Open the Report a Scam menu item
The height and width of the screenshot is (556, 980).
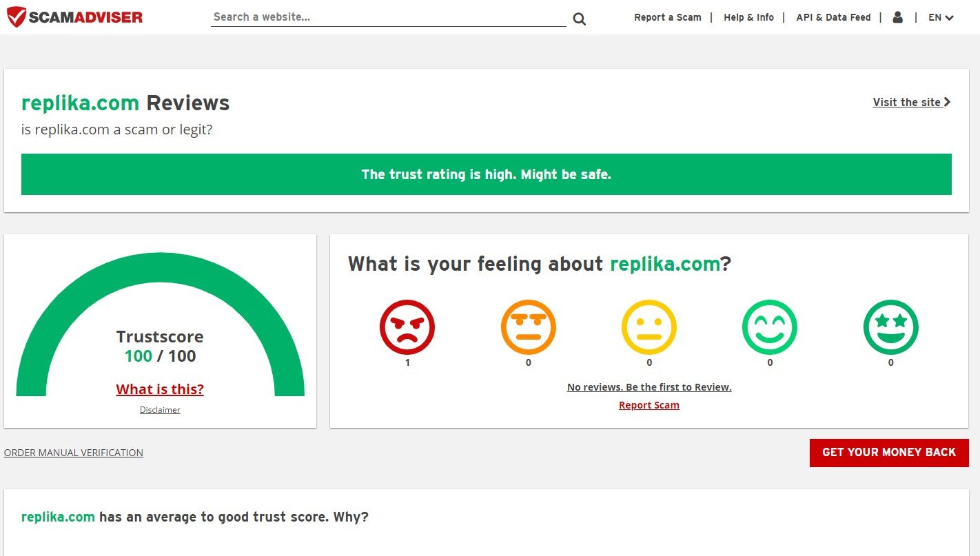(667, 17)
